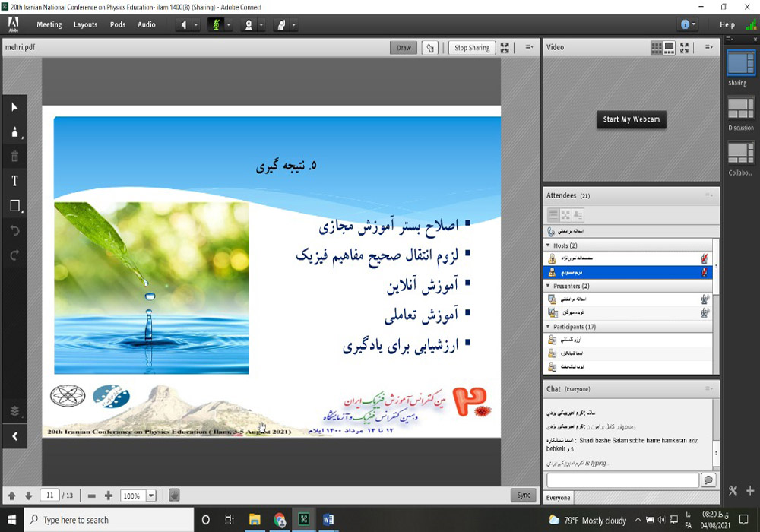This screenshot has height=532, width=760.
Task: Open the speaker audio dropdown arrow
Action: (196, 24)
